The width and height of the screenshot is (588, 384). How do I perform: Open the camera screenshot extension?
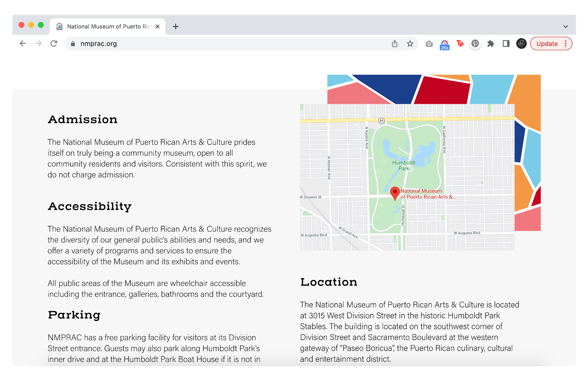click(x=429, y=44)
